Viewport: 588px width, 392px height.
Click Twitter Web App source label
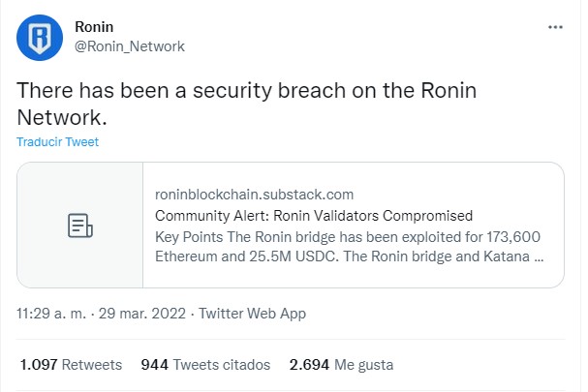[x=252, y=314]
